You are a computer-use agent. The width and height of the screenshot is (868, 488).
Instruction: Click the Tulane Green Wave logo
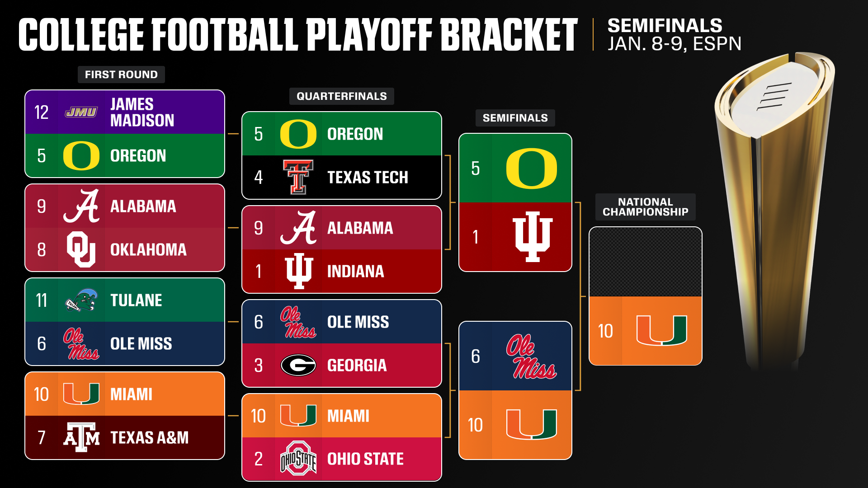click(x=81, y=300)
